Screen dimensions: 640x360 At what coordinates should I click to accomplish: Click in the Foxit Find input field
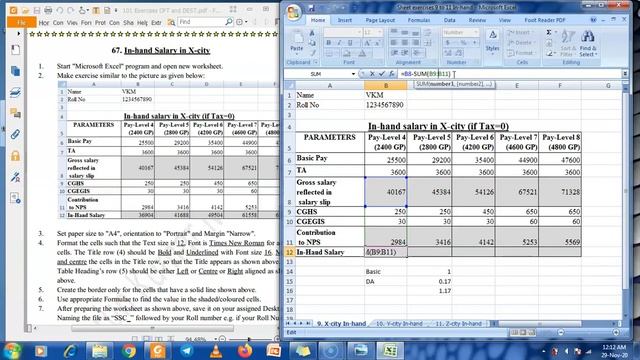[201, 22]
